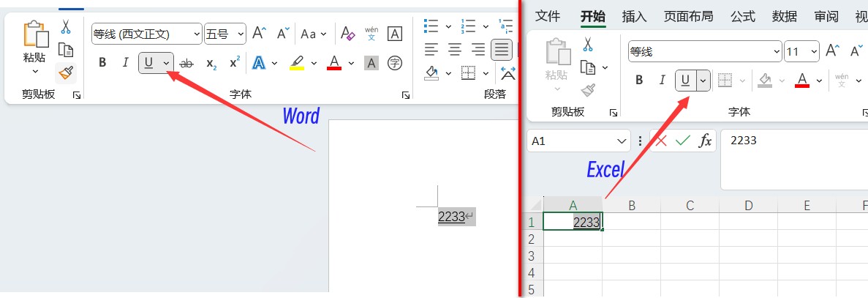This screenshot has width=868, height=298.
Task: Toggle the Underline U button in Word
Action: coord(148,63)
